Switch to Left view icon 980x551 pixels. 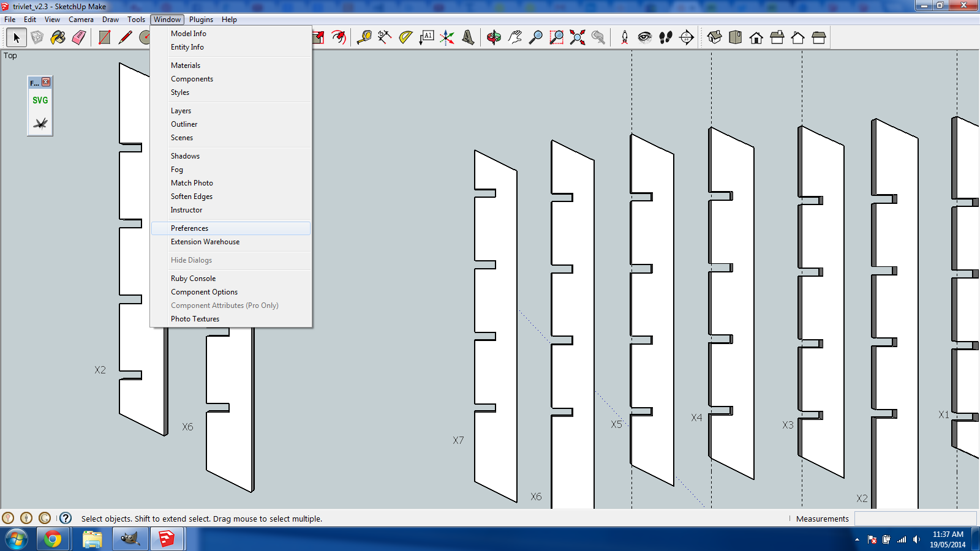(x=819, y=38)
